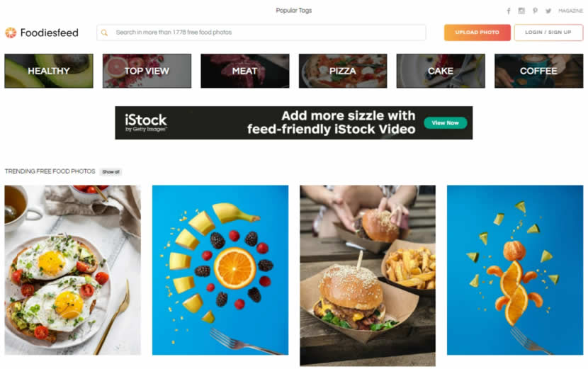Select the Cake tag tile

click(441, 71)
